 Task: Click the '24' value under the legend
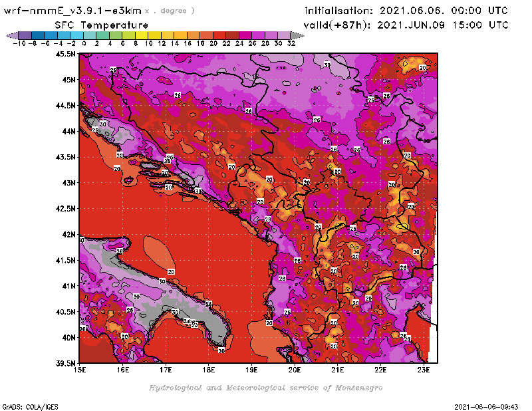(x=239, y=43)
